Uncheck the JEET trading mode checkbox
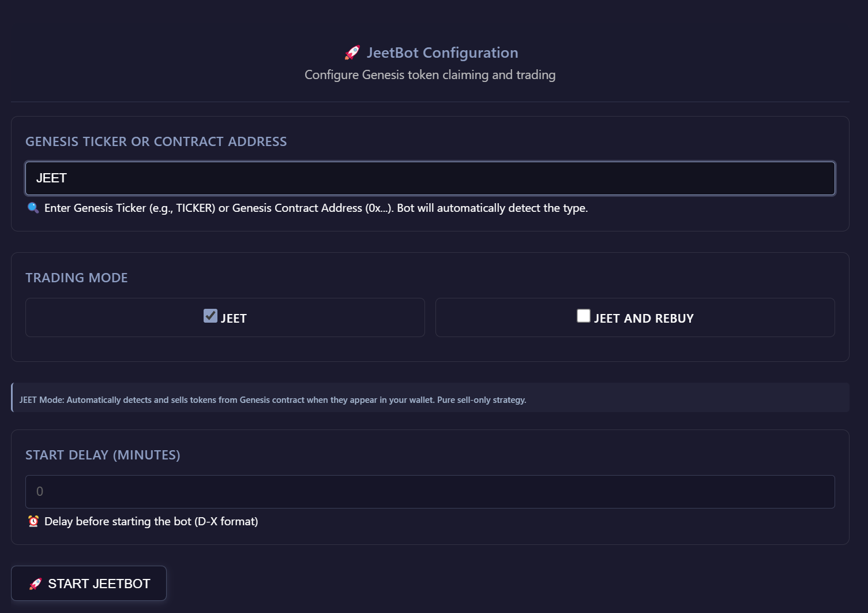The width and height of the screenshot is (868, 613). (211, 316)
